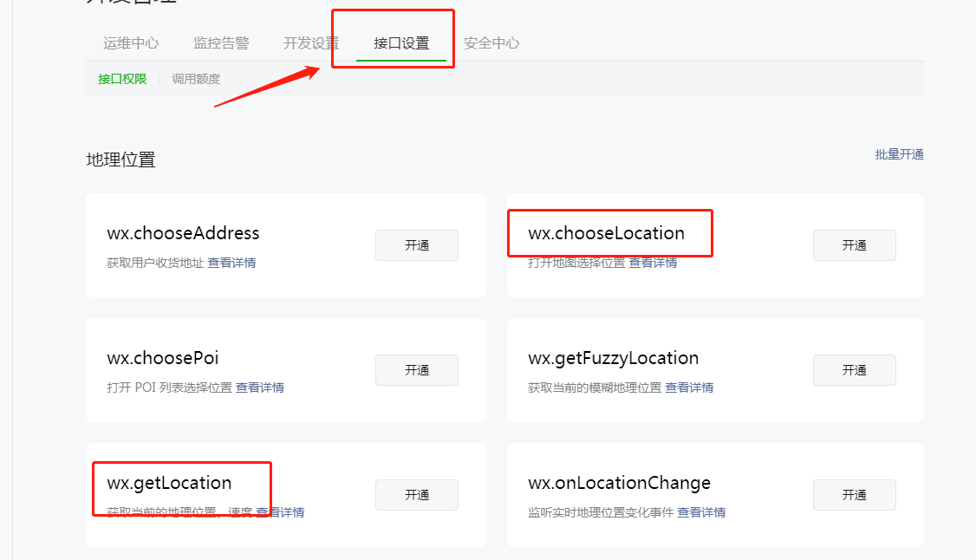This screenshot has height=560, width=976.
Task: Open the 监控告警 tab
Action: 221,43
